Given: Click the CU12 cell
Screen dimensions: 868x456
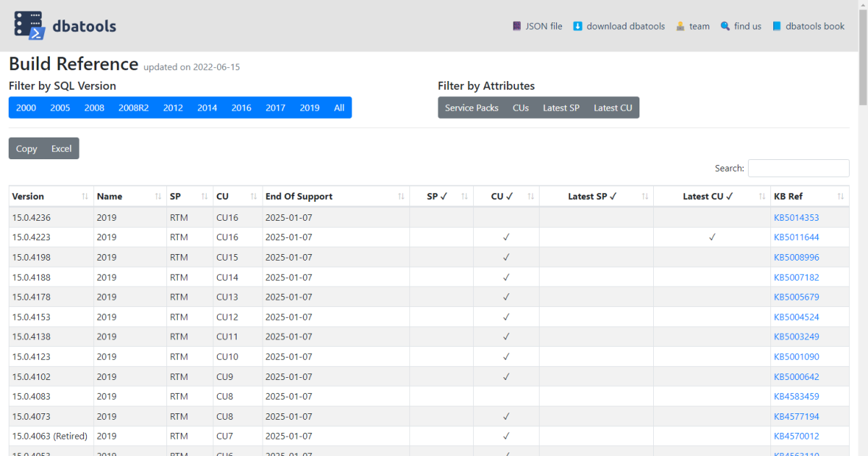Looking at the screenshot, I should coord(237,317).
